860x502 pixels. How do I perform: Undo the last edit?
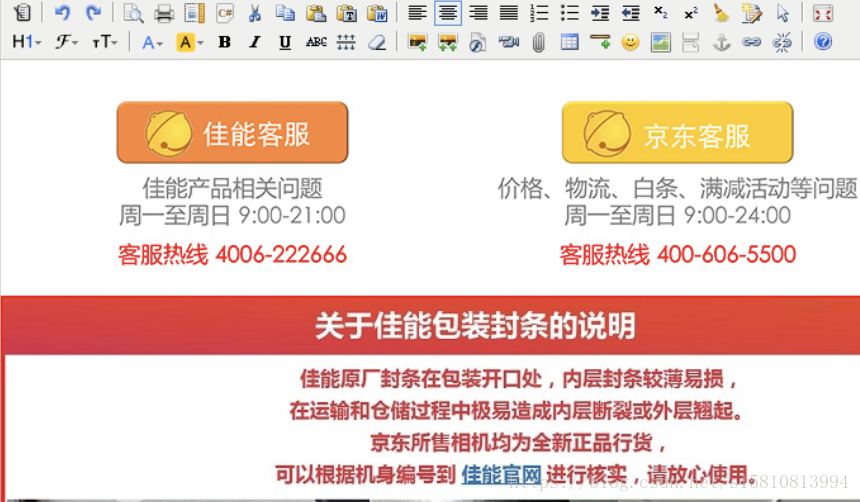coord(63,12)
